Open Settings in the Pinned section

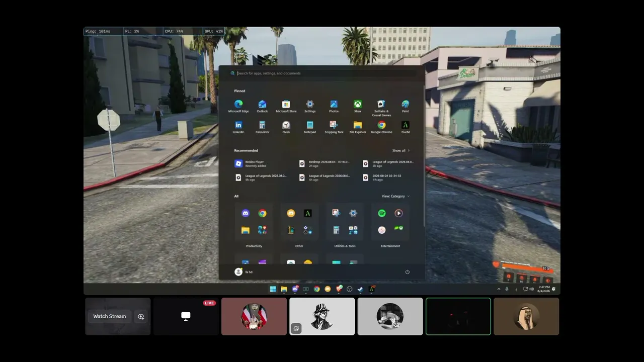310,106
